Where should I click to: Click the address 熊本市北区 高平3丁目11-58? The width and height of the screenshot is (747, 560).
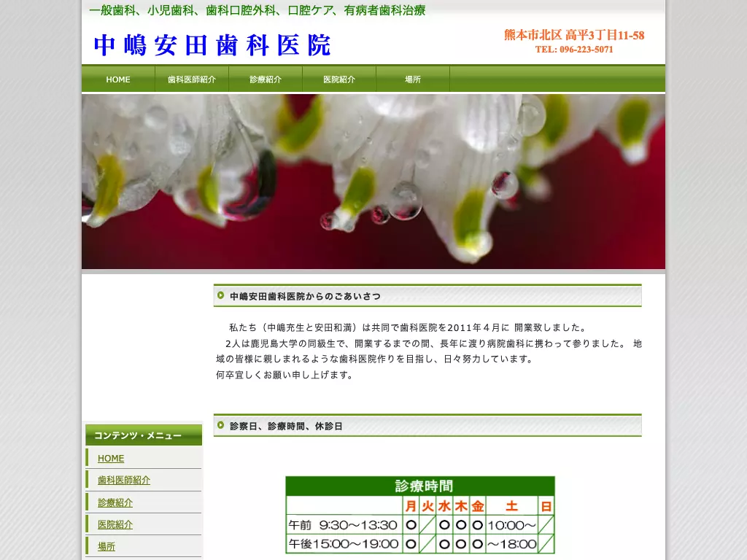[574, 35]
